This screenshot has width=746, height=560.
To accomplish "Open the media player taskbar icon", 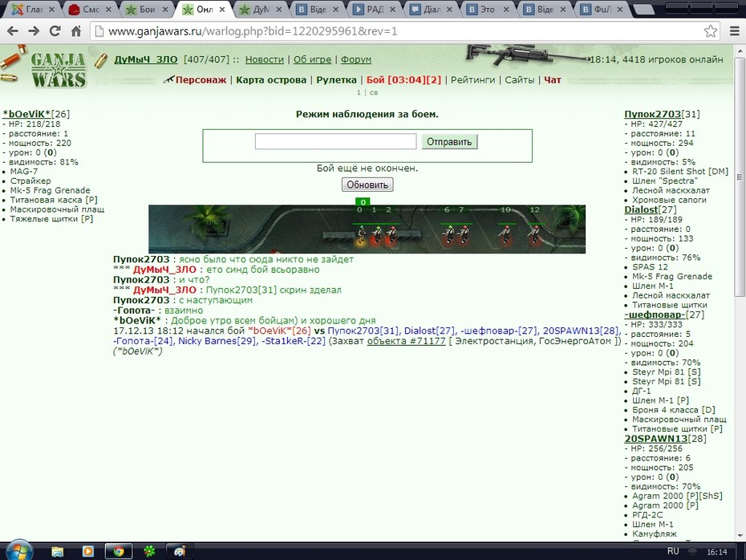I will [x=88, y=551].
